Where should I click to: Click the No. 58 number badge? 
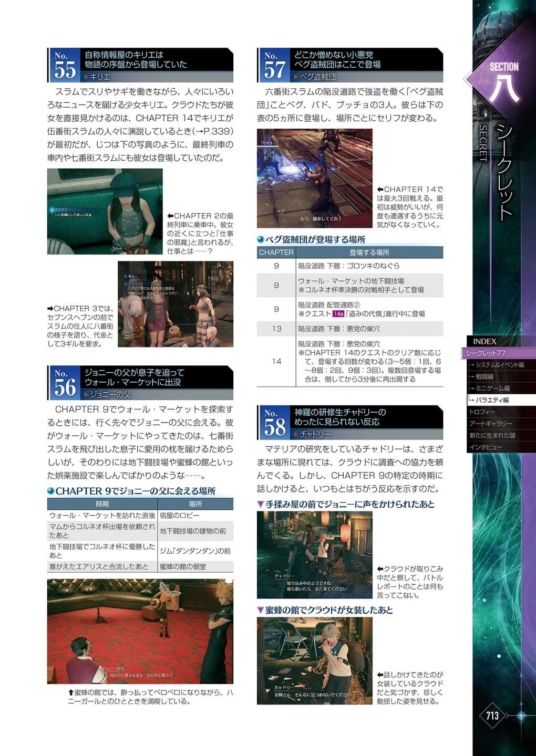click(x=274, y=423)
